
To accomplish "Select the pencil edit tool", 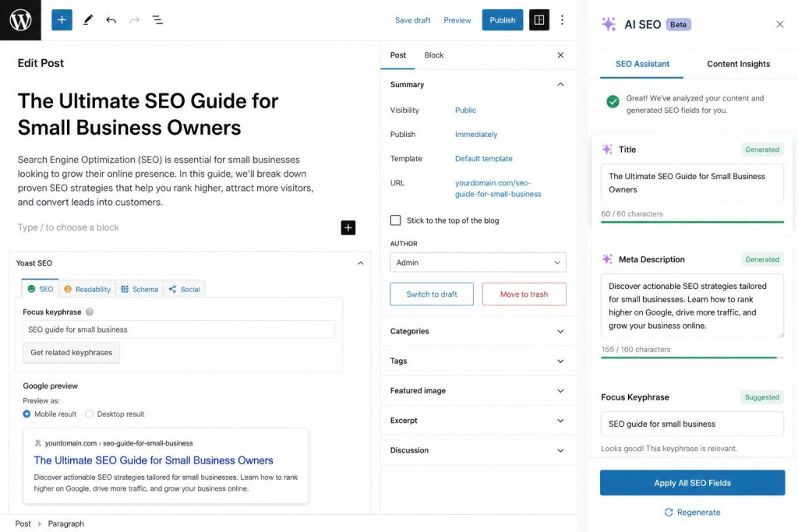I will point(87,19).
